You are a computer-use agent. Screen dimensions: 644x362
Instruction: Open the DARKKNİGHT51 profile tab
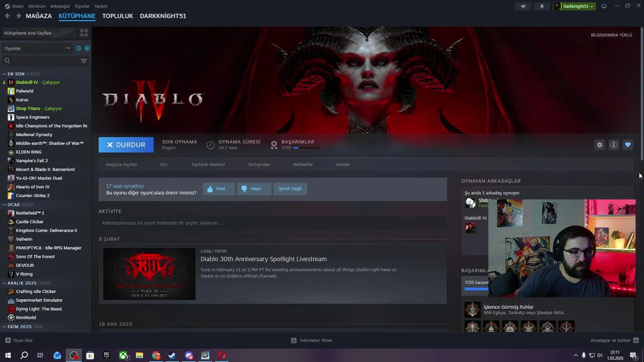click(163, 16)
